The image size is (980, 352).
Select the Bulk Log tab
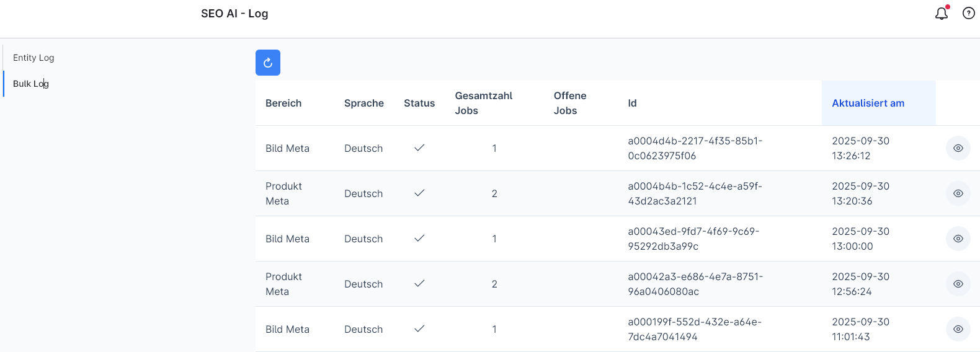[x=31, y=84]
